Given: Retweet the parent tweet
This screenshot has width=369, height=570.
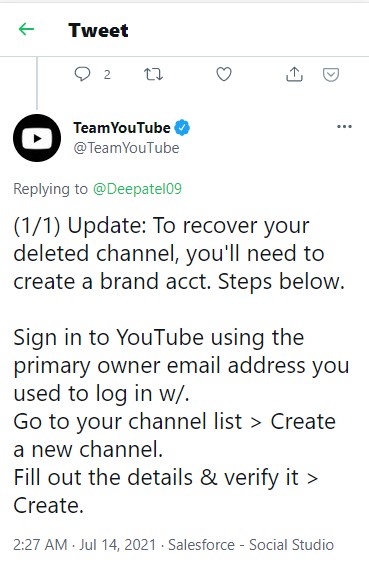Looking at the screenshot, I should pyautogui.click(x=153, y=74).
